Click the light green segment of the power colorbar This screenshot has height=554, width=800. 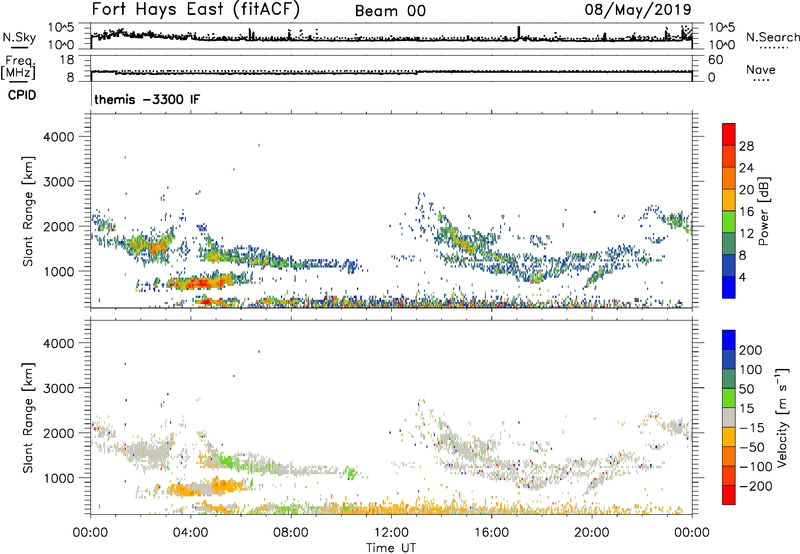pyautogui.click(x=729, y=222)
